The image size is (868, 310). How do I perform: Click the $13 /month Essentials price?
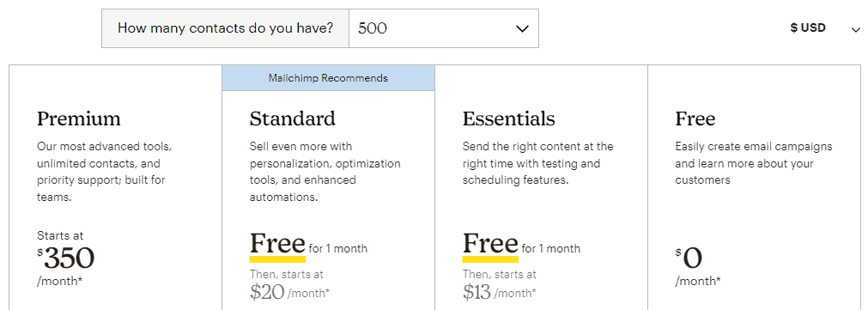pyautogui.click(x=500, y=292)
